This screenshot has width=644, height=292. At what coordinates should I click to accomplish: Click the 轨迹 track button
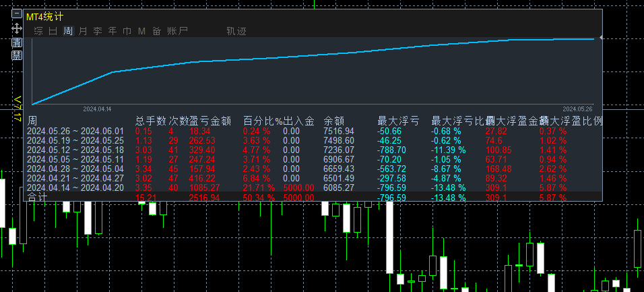[x=236, y=31]
